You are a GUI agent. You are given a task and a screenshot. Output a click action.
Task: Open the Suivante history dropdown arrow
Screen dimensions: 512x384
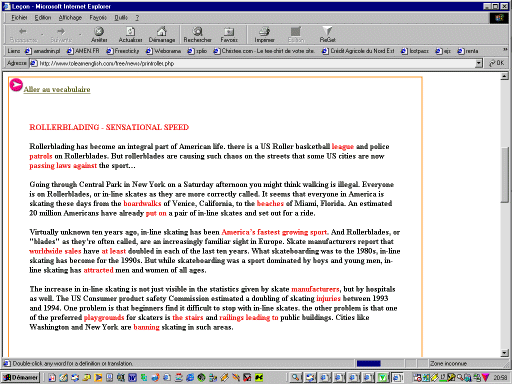pos(80,35)
